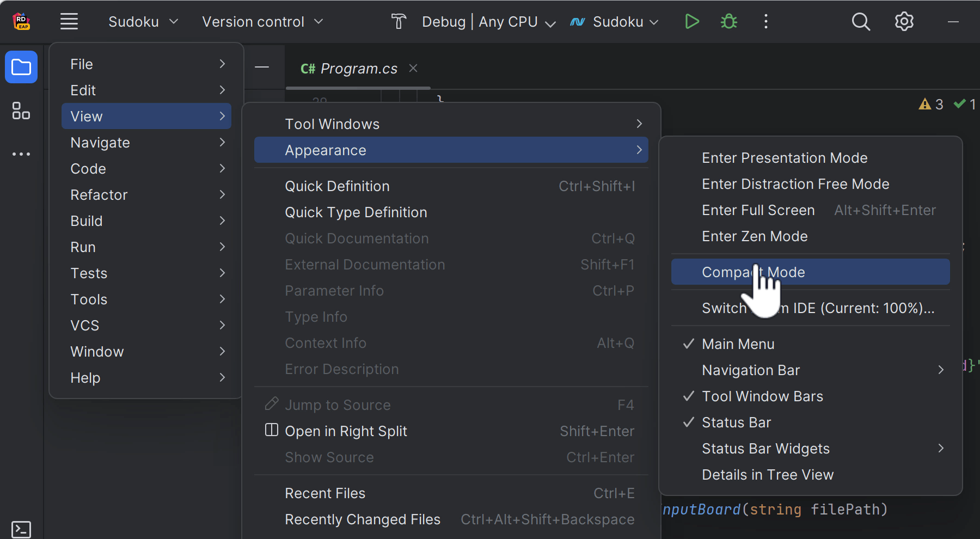This screenshot has width=980, height=539.
Task: Expand Debug | Any CPU configuration dropdown
Action: tap(488, 22)
